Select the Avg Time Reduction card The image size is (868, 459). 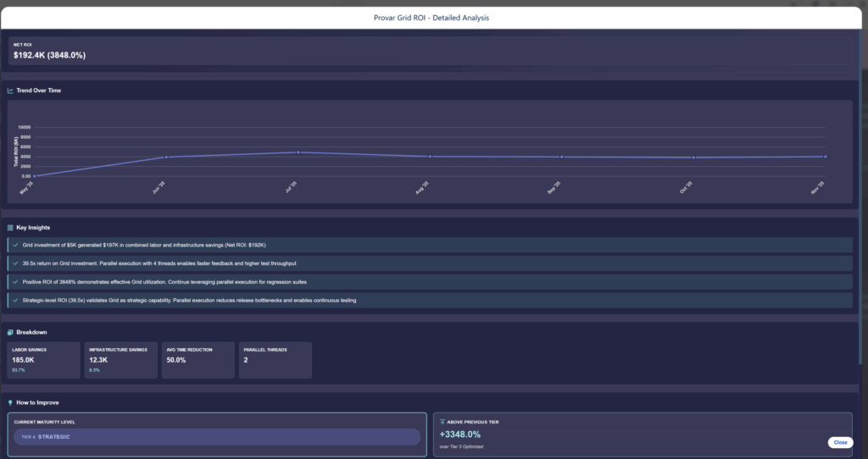(198, 360)
